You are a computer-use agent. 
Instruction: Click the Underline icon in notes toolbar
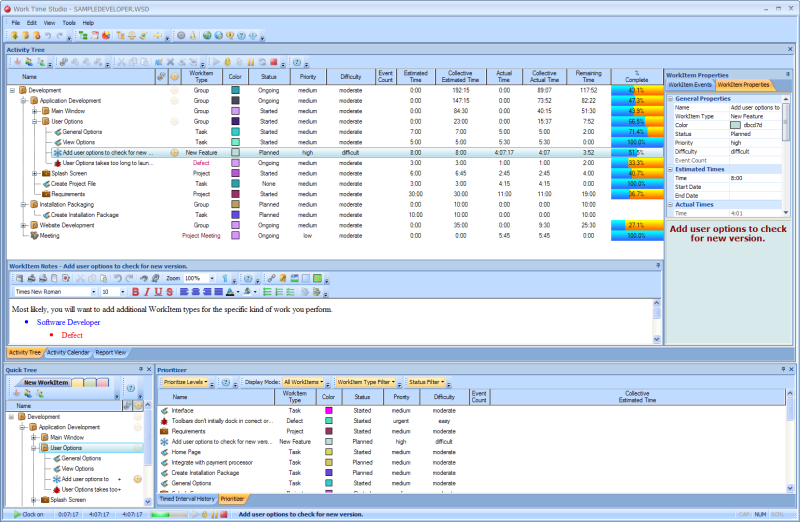click(157, 292)
